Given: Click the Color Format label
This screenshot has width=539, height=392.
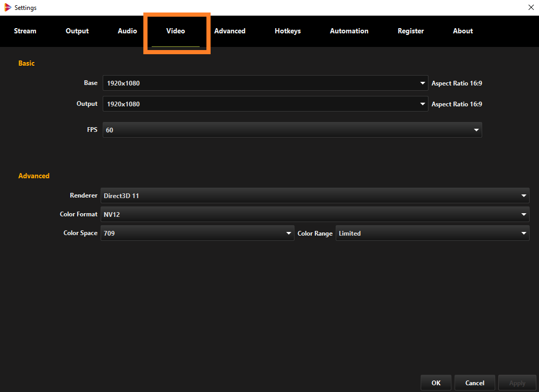Looking at the screenshot, I should click(x=79, y=214).
